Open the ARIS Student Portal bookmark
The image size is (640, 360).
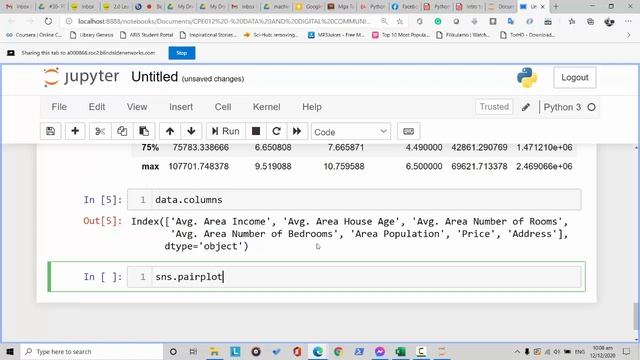[x=147, y=35]
